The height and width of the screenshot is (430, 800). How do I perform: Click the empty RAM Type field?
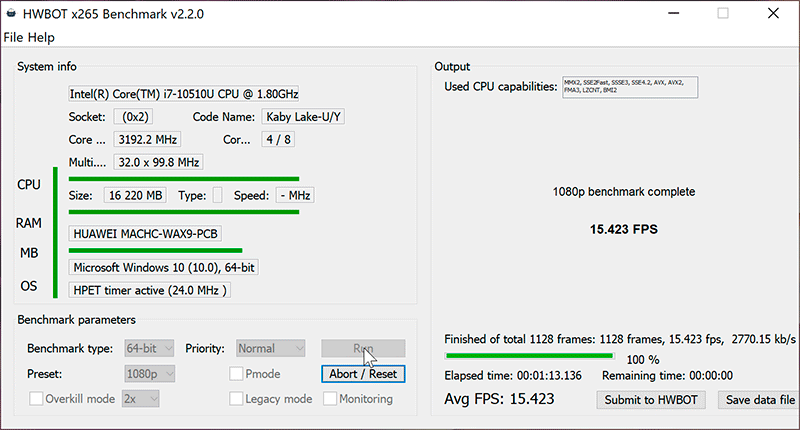click(217, 195)
